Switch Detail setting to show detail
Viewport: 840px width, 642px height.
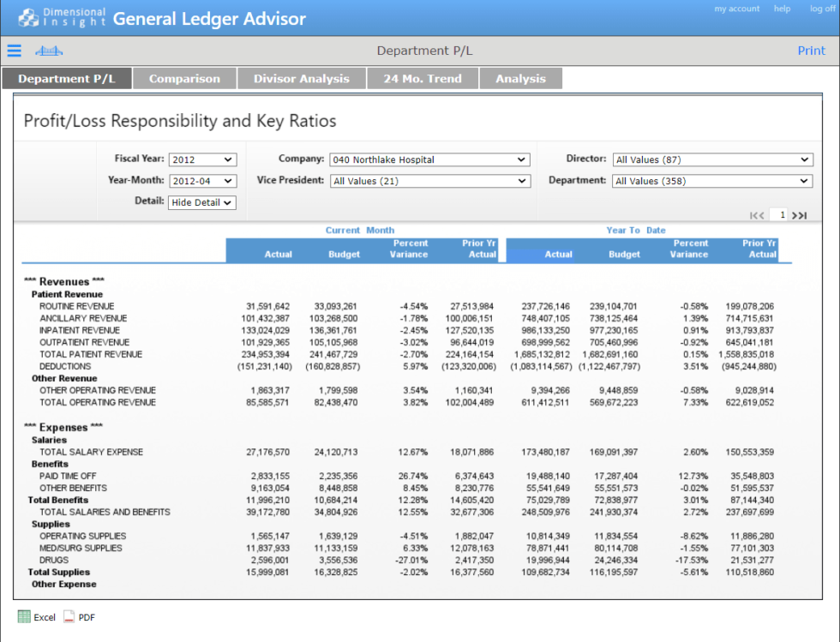202,202
